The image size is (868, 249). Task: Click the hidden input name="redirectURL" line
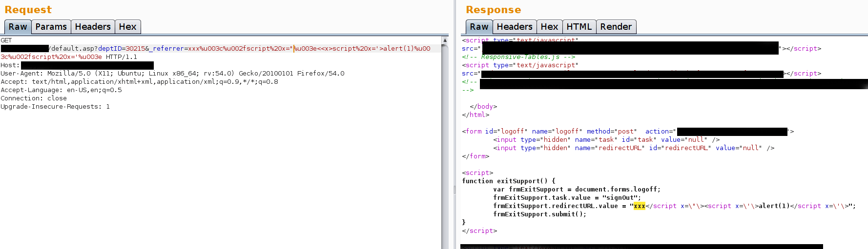coord(634,148)
